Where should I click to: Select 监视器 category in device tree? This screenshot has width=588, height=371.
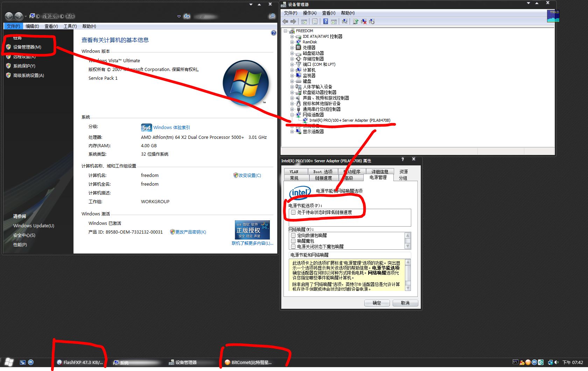pyautogui.click(x=309, y=76)
